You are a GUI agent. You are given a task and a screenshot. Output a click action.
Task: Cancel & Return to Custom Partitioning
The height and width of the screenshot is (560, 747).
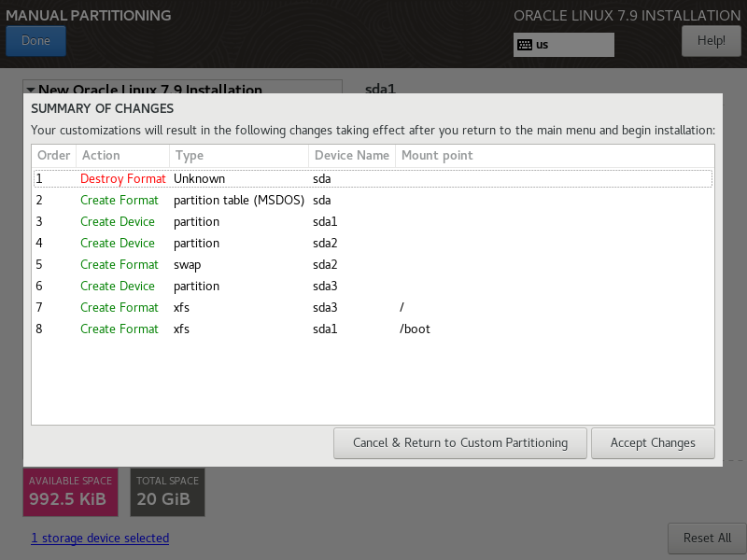(460, 442)
